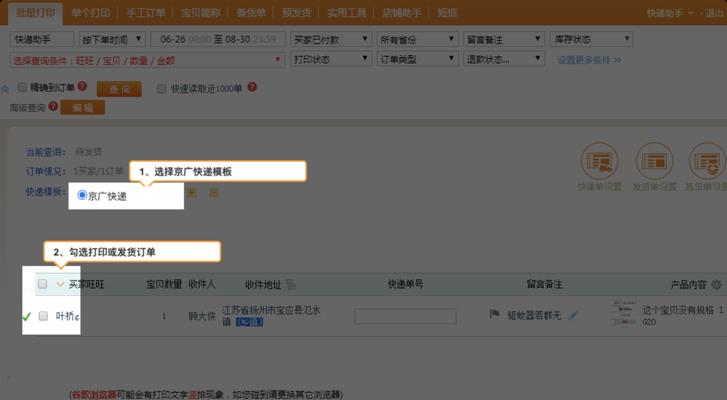
Task: Click the 设置更多条件 link
Action: pos(589,60)
